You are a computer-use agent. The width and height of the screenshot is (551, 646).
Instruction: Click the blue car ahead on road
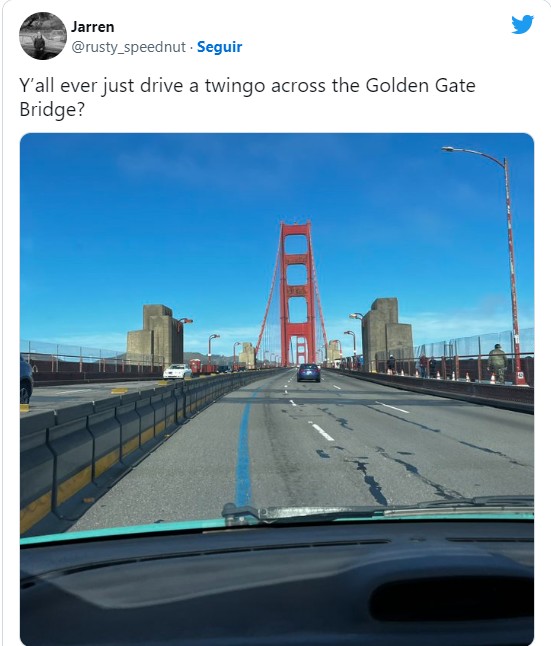(x=309, y=372)
